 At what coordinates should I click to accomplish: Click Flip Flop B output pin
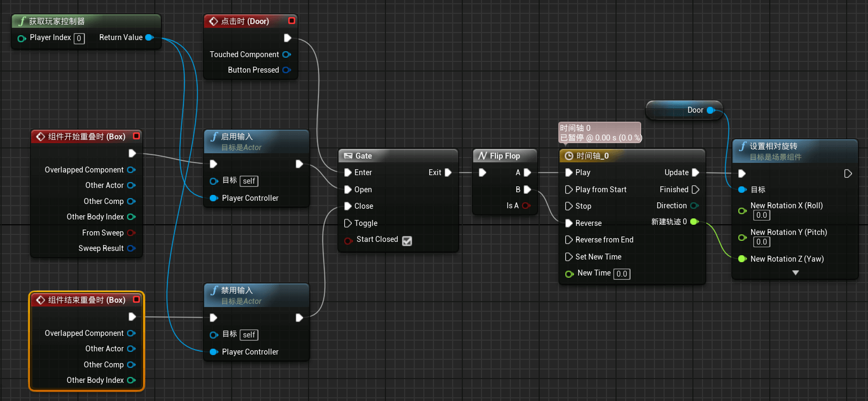(527, 190)
